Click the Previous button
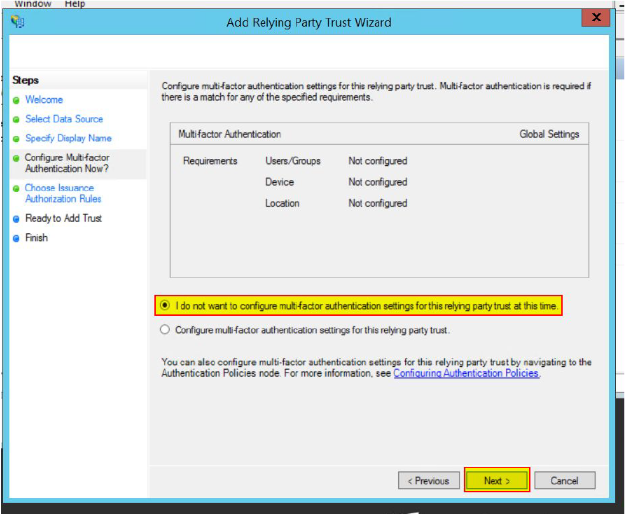Image resolution: width=626 pixels, height=514 pixels. [429, 481]
